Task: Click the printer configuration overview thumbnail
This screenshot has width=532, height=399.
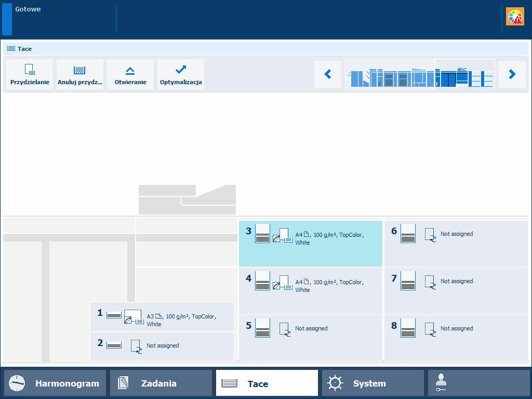Action: coord(420,74)
